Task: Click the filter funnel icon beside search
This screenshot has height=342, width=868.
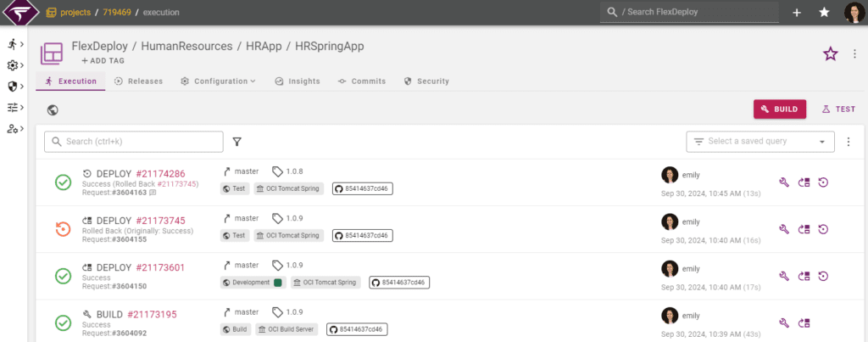Action: pyautogui.click(x=237, y=142)
